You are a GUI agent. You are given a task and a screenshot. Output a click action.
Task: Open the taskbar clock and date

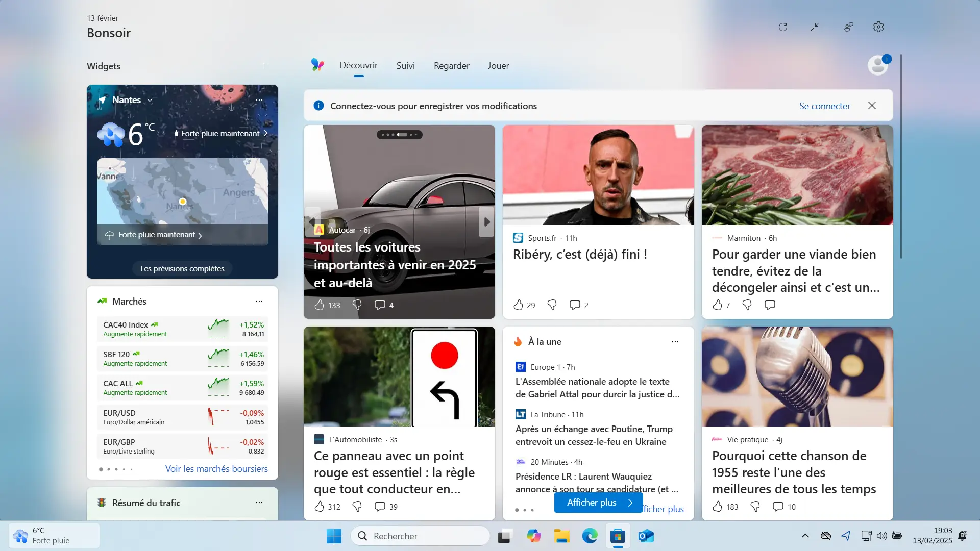coord(932,536)
